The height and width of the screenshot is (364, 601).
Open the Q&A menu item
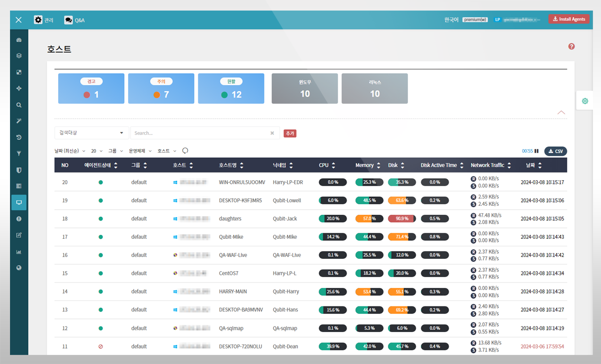coord(74,20)
